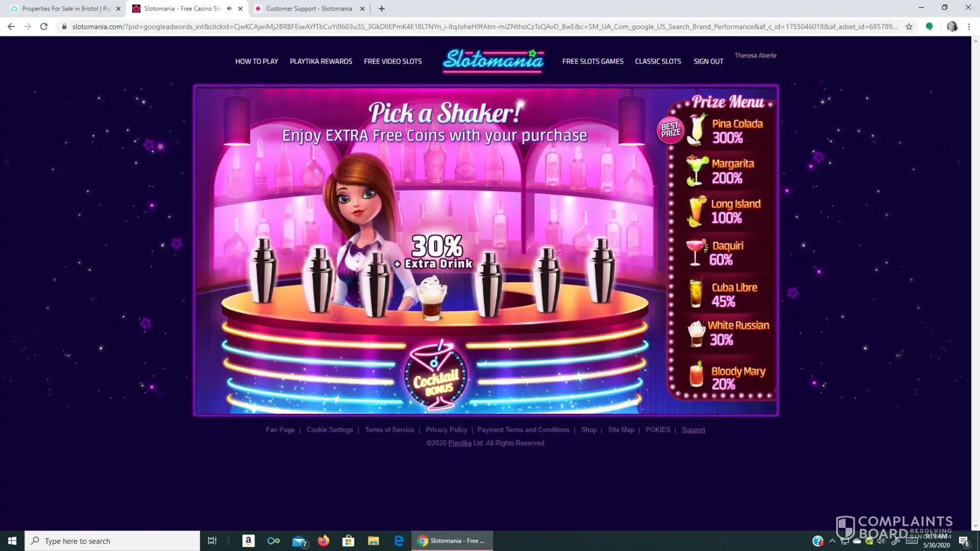This screenshot has width=980, height=551.
Task: Pick the first shaker on the left
Action: click(263, 271)
